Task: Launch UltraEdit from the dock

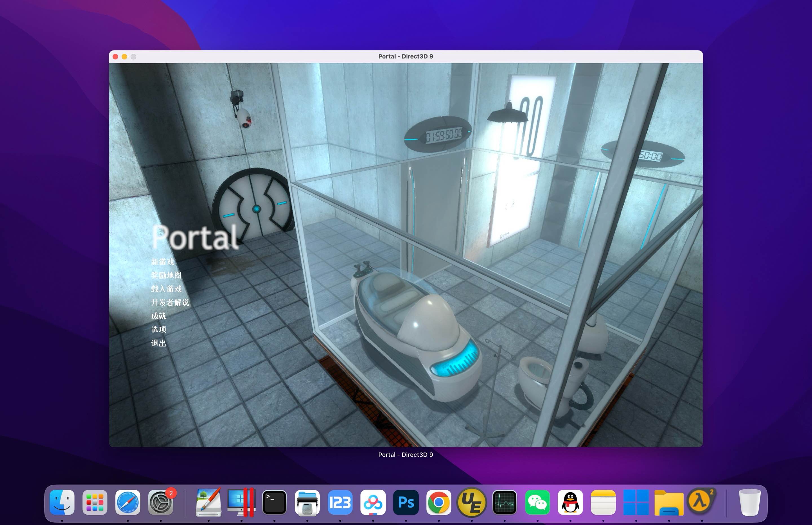Action: (471, 502)
